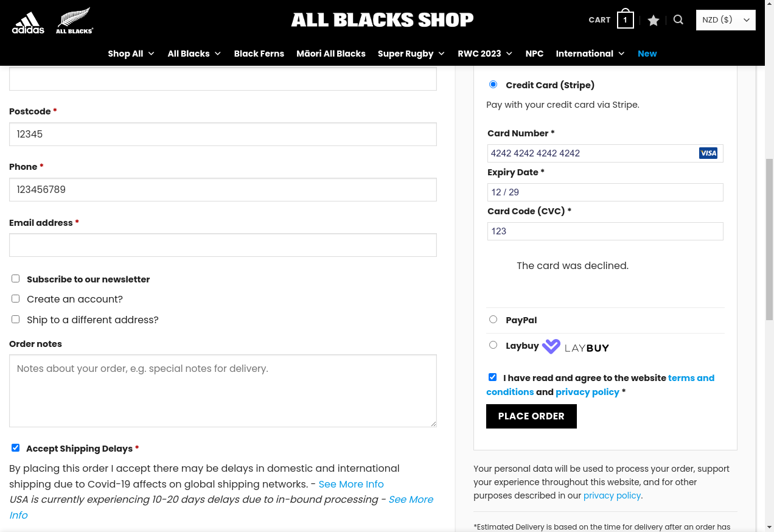Enable Subscribe to our newsletter checkbox

point(16,279)
